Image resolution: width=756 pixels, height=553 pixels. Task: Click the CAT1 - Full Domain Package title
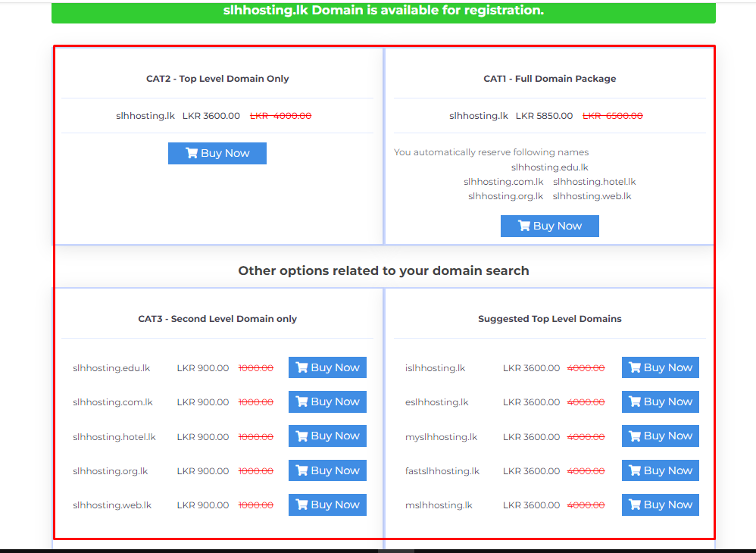[x=550, y=79]
